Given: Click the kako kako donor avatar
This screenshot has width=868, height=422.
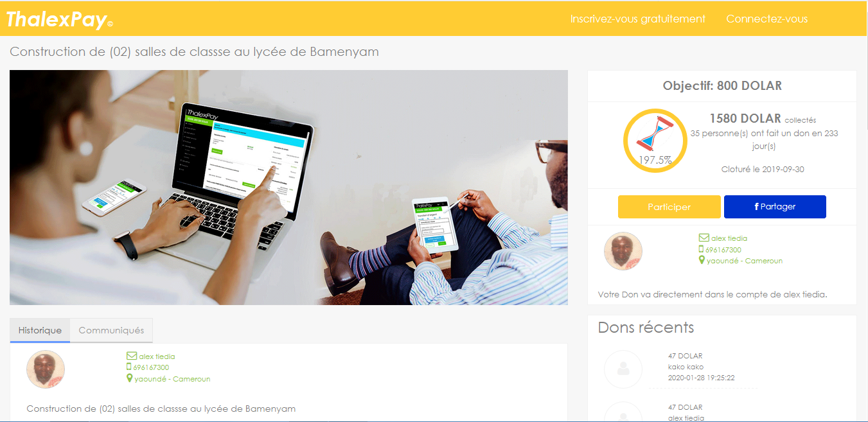Looking at the screenshot, I should [x=623, y=369].
